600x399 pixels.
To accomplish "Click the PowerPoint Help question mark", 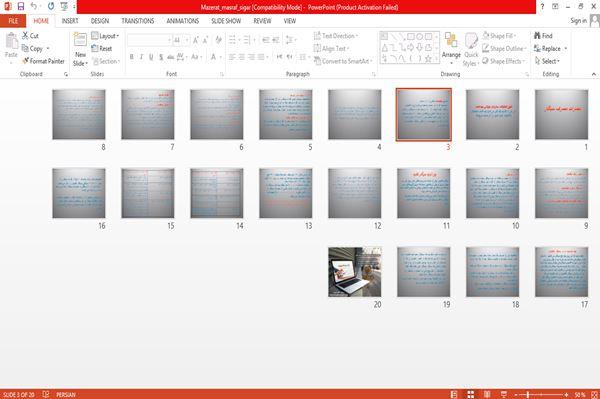I will tap(542, 7).
